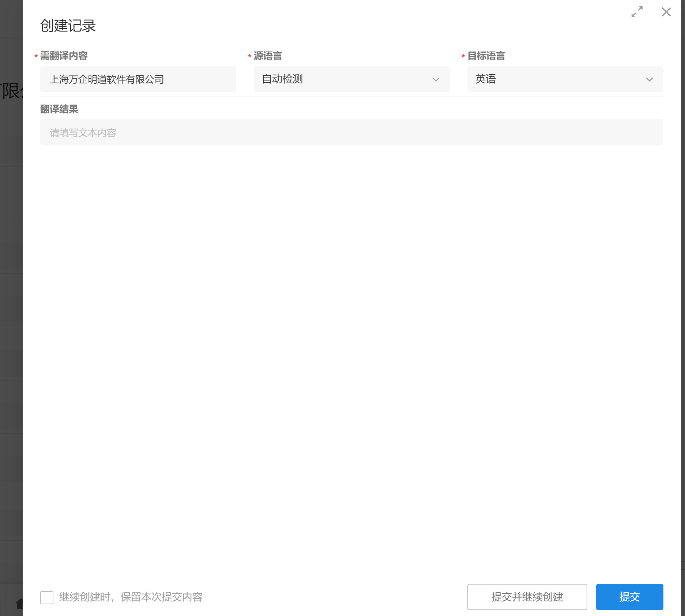The height and width of the screenshot is (616, 685).
Task: Click the 创建记录 dialog title
Action: tap(68, 26)
